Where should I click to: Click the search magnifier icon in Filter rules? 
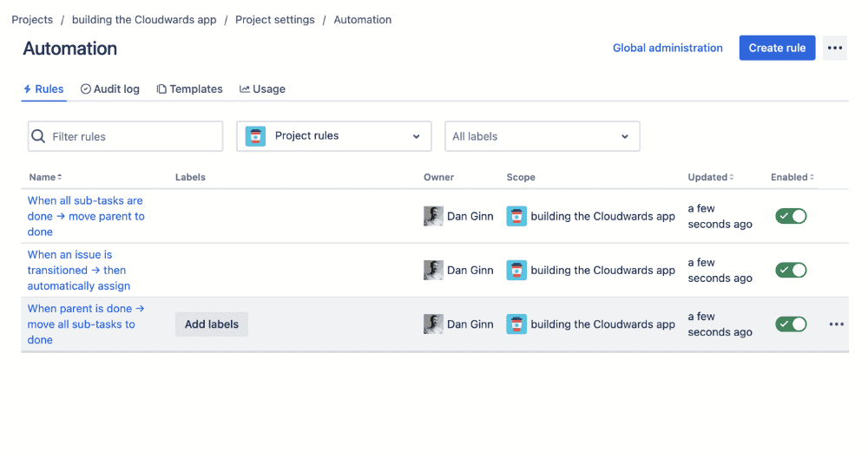click(x=38, y=136)
